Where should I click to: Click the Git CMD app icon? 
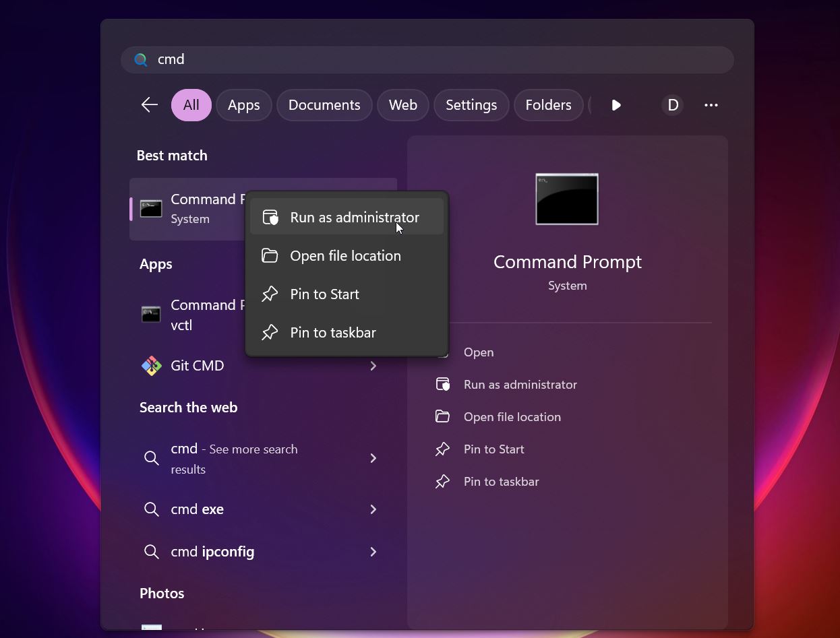click(x=151, y=365)
